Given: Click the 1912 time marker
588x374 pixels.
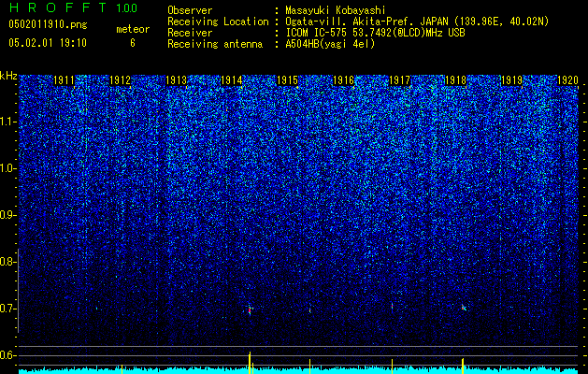Looking at the screenshot, I should point(120,80).
